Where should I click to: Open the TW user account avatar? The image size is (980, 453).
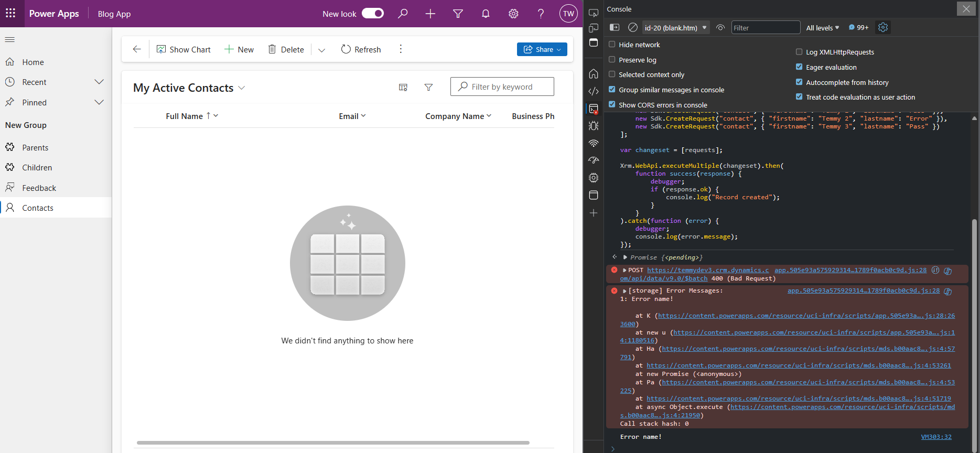[569, 14]
